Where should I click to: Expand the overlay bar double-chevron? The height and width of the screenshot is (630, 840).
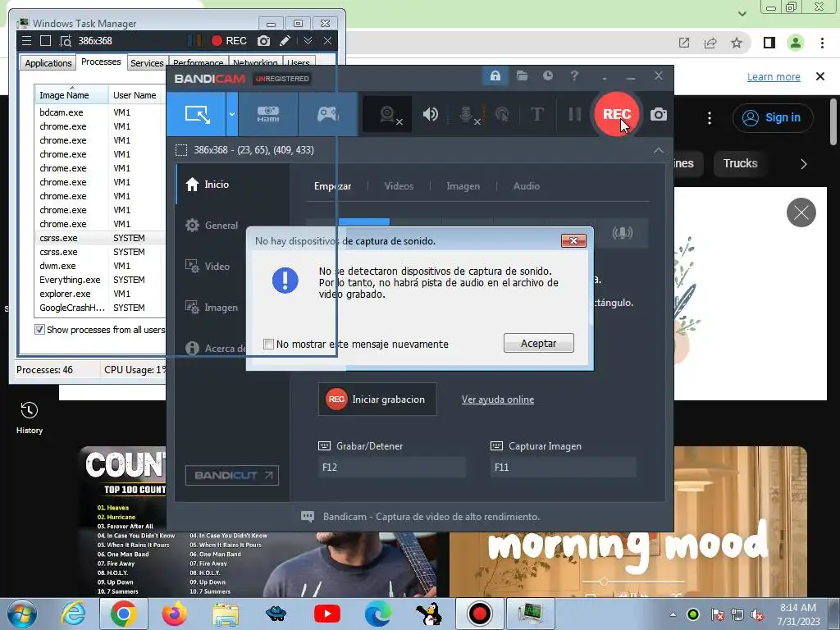308,41
